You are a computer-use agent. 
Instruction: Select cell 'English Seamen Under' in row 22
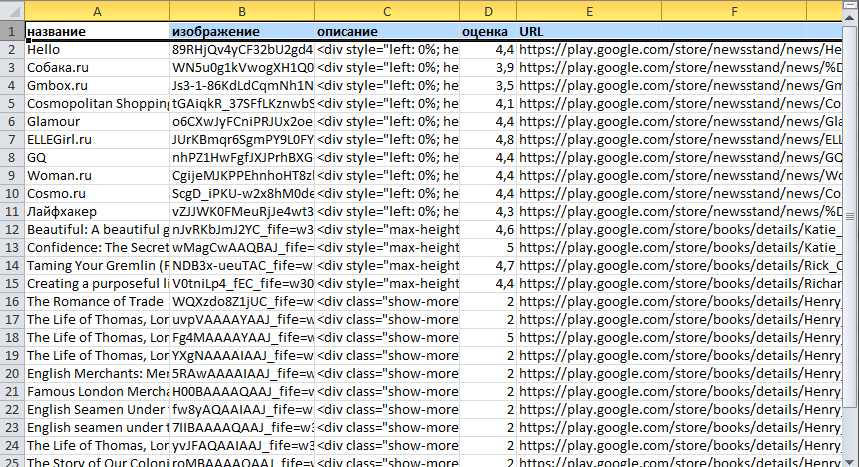click(x=97, y=409)
